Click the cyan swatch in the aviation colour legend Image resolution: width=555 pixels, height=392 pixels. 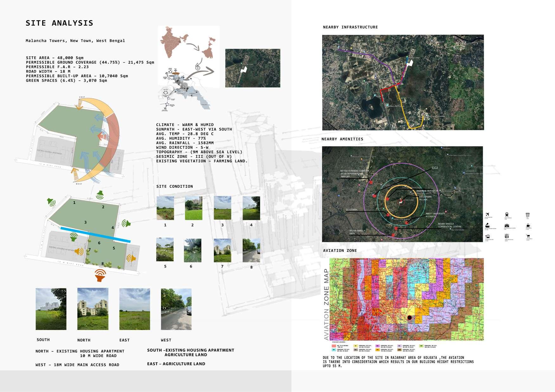coord(334,350)
